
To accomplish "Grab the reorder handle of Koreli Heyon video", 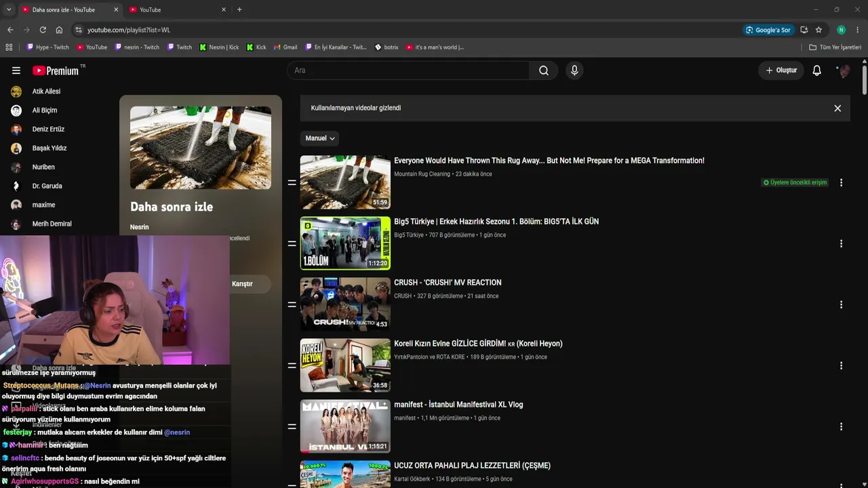I will (292, 365).
